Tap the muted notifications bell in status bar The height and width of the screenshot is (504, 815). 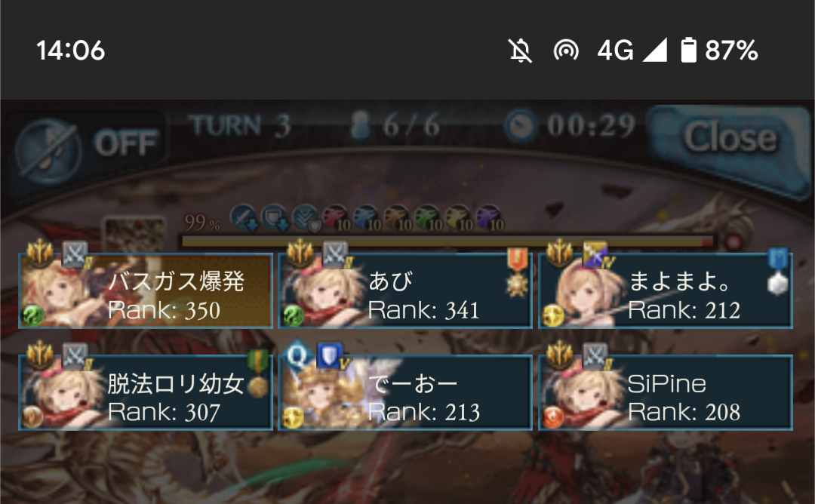520,51
